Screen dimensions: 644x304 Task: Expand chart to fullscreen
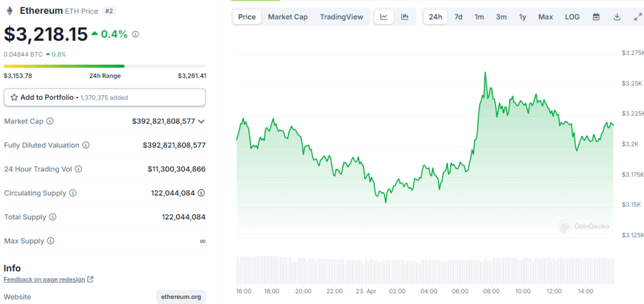tap(637, 17)
